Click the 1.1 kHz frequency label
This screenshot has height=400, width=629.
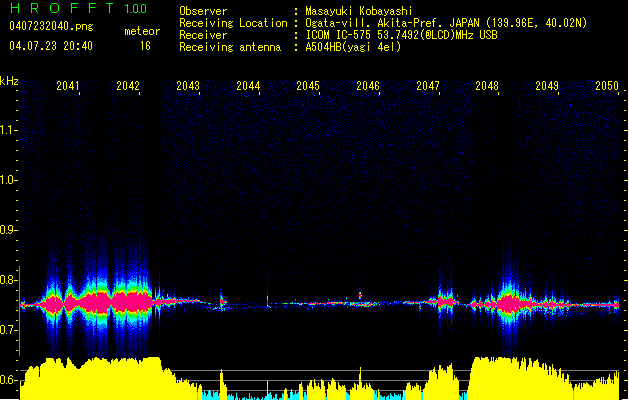point(8,130)
